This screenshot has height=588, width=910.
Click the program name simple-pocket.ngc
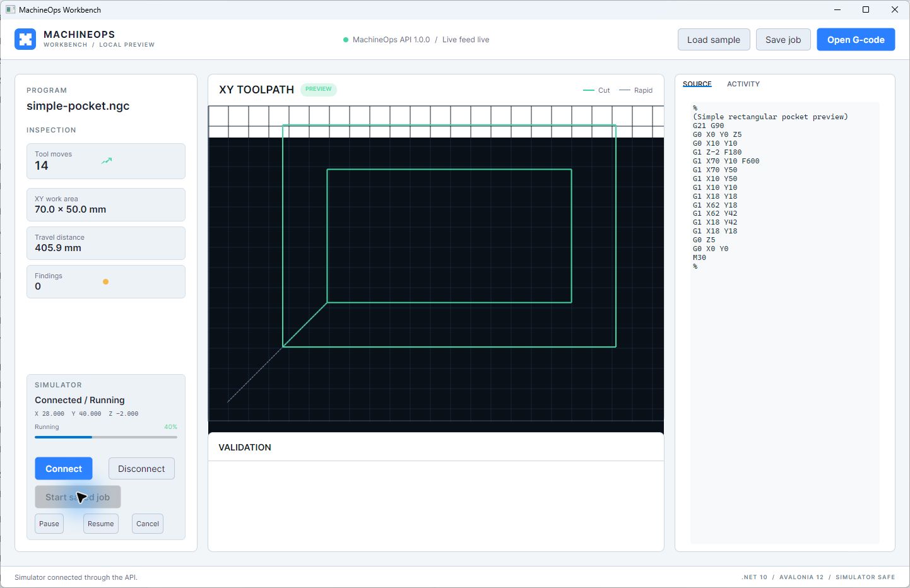(x=78, y=106)
